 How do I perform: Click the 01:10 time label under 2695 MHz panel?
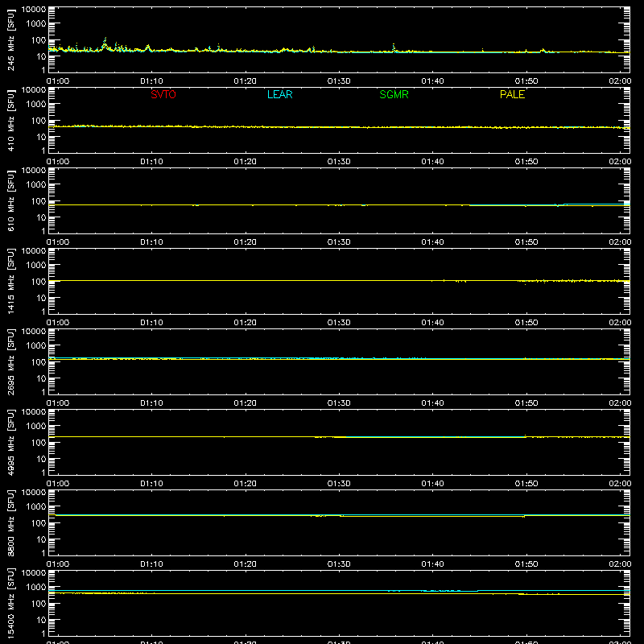click(x=151, y=403)
